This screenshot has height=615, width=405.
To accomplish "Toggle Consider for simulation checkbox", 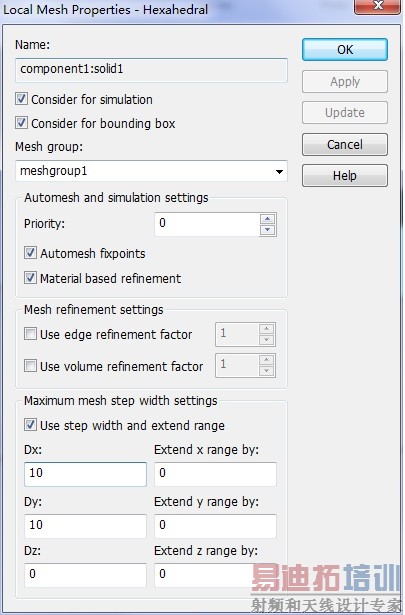I will pyautogui.click(x=22, y=99).
